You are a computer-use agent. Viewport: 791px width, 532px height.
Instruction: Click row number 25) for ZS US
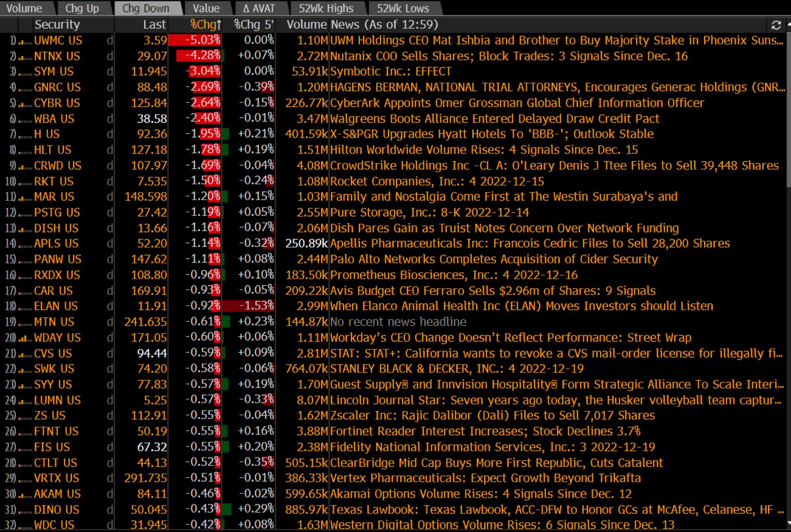click(11, 416)
